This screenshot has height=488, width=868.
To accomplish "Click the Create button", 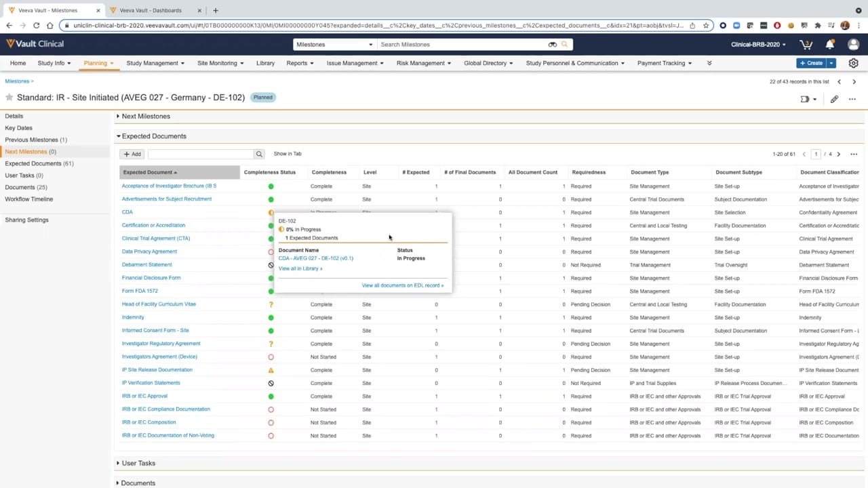I will point(811,63).
